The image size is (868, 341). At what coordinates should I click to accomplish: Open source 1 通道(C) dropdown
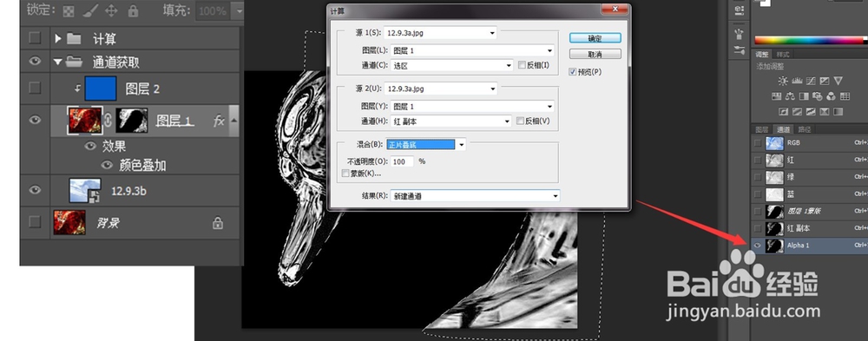(x=452, y=65)
